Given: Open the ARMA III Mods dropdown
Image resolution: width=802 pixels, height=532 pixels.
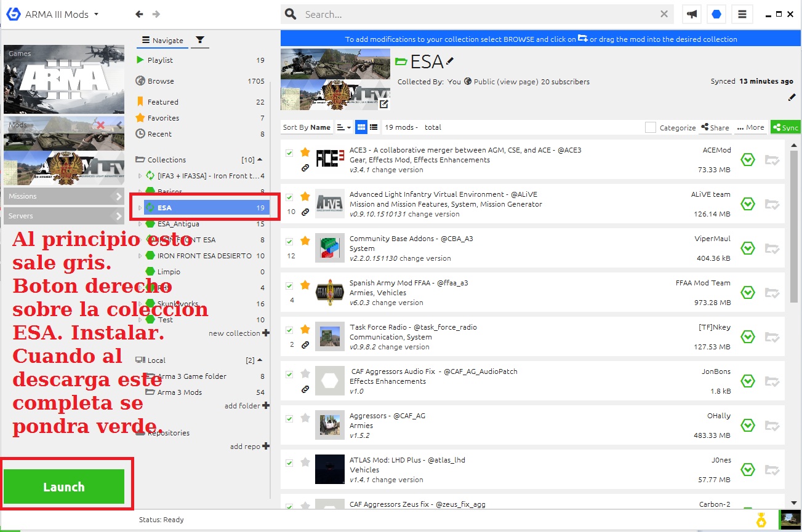Looking at the screenshot, I should 61,14.
